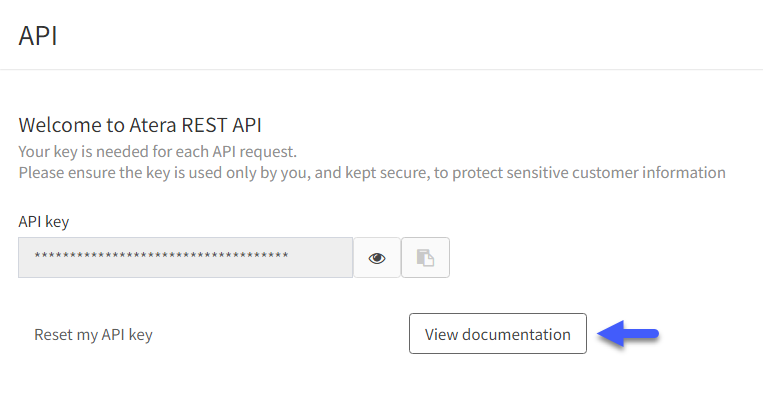Click the 'Please ensure the key' security notice
763x400 pixels.
[x=372, y=173]
